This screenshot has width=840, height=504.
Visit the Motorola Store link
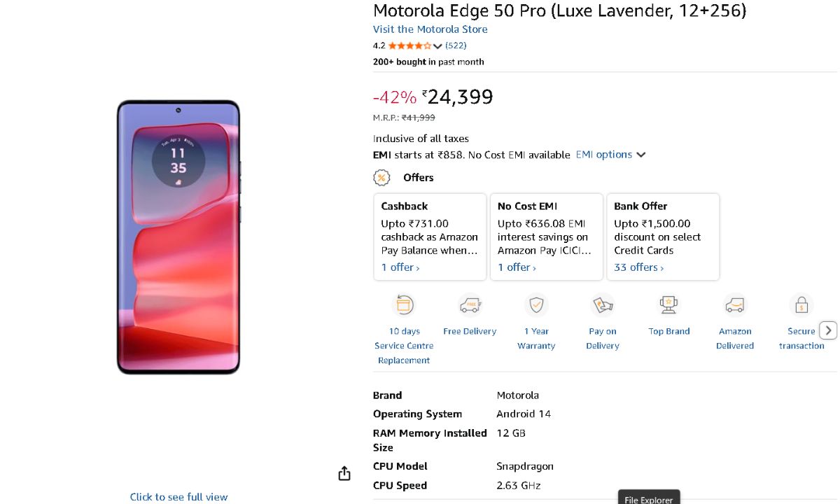pos(430,29)
